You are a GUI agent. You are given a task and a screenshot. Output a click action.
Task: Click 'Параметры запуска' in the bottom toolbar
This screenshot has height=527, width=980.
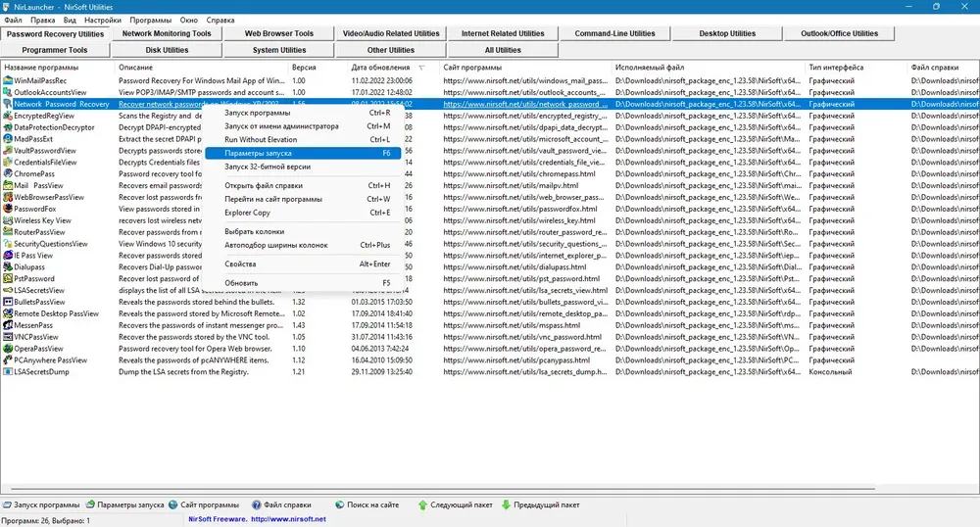pyautogui.click(x=125, y=505)
